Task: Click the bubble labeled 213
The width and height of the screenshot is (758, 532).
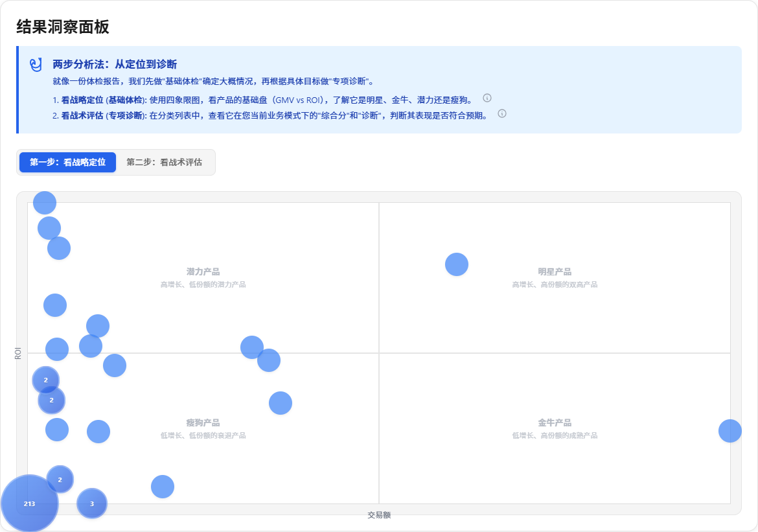Action: [x=29, y=502]
